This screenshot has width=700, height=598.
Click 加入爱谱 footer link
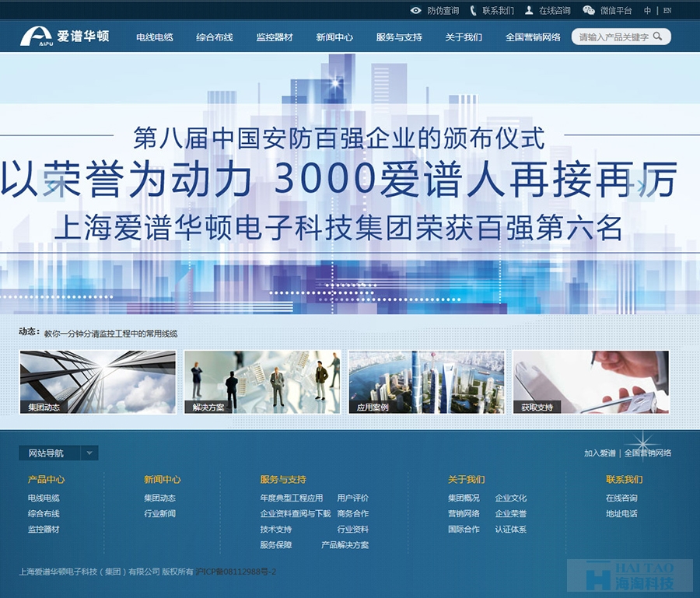click(600, 453)
